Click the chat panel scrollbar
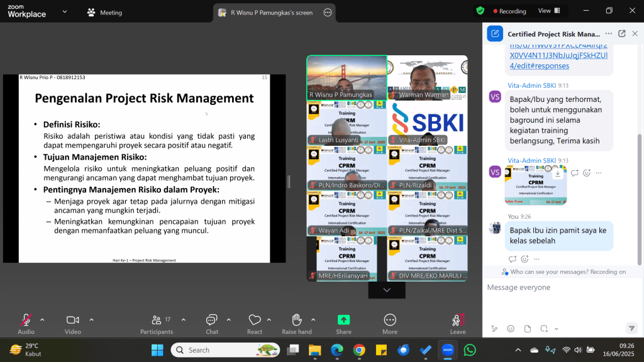Image resolution: width=644 pixels, height=362 pixels. pos(639,199)
